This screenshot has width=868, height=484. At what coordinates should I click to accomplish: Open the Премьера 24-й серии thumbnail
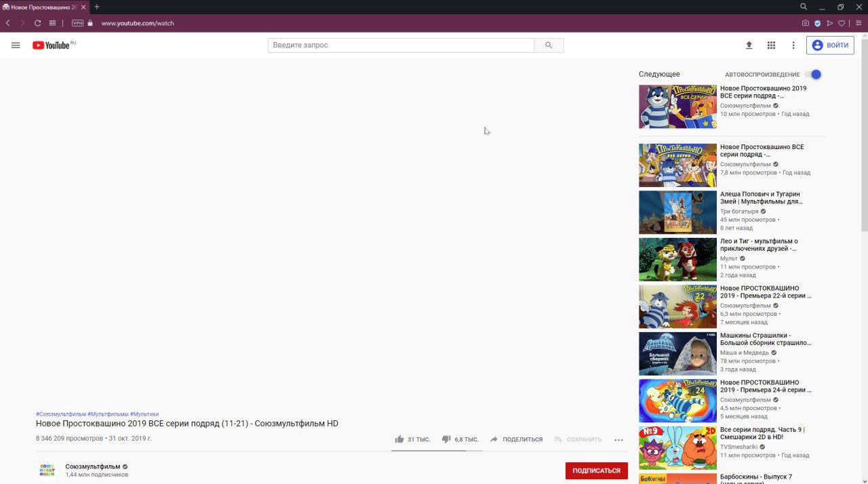point(677,401)
